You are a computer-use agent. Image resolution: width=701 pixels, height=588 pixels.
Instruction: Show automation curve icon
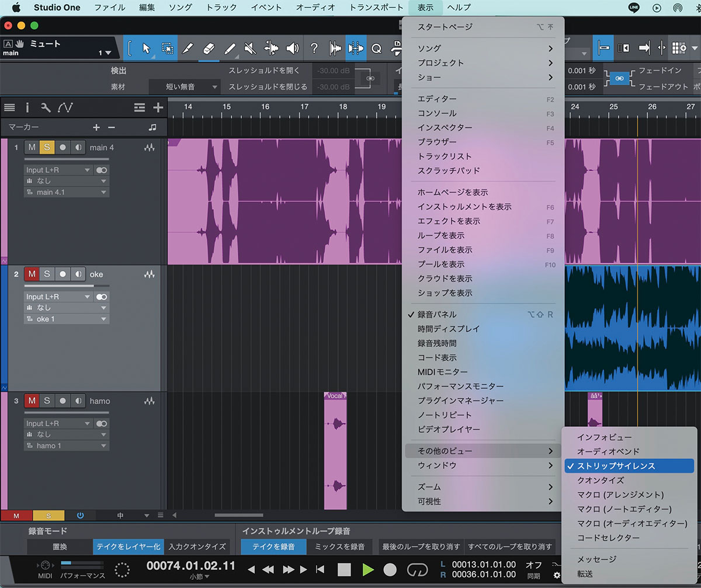[x=65, y=107]
